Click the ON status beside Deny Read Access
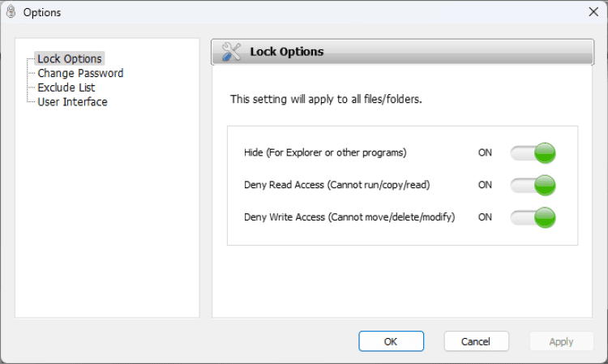This screenshot has height=364, width=608. [485, 185]
